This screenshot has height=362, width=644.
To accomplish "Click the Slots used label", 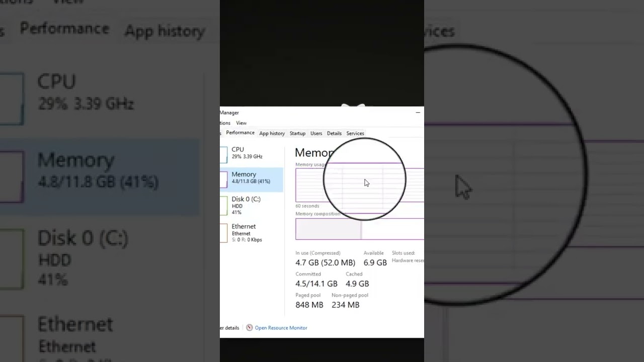I will pyautogui.click(x=404, y=253).
